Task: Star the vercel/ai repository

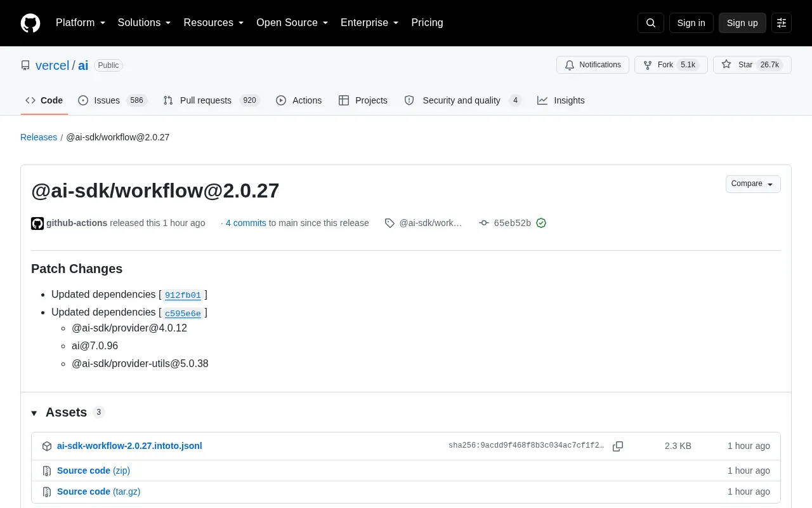Action: tap(752, 65)
